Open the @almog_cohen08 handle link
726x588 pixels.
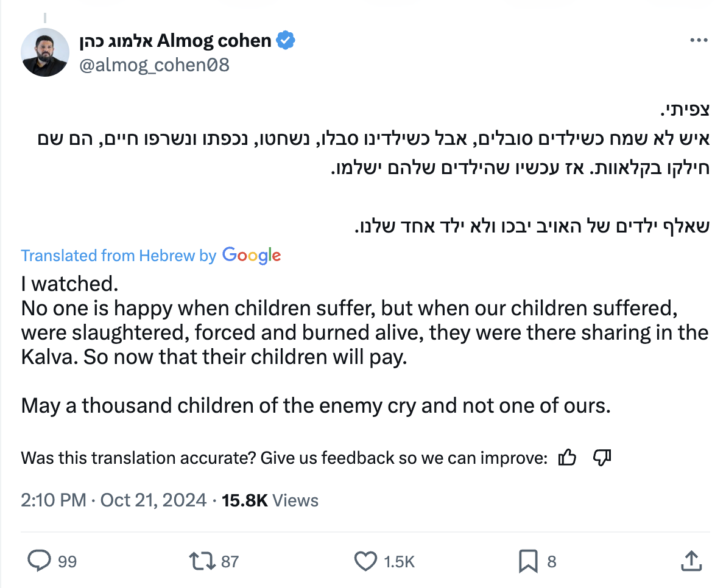click(155, 65)
